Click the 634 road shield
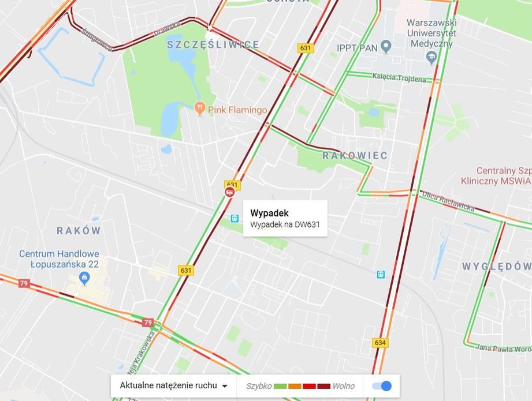 pyautogui.click(x=380, y=343)
